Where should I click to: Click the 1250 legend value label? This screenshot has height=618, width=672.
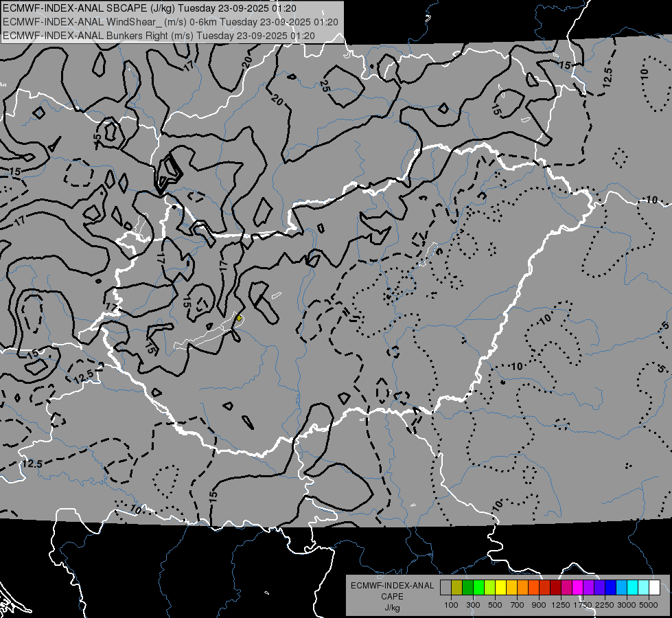tap(561, 605)
